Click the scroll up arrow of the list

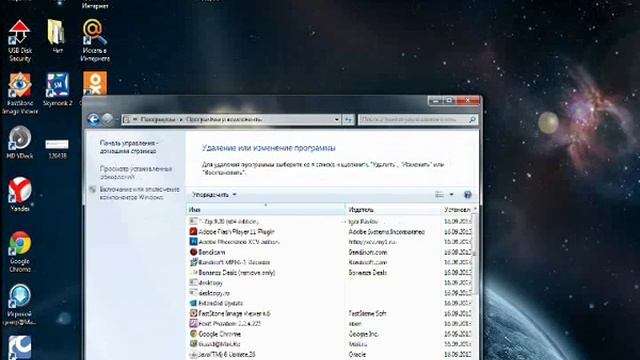click(x=475, y=209)
